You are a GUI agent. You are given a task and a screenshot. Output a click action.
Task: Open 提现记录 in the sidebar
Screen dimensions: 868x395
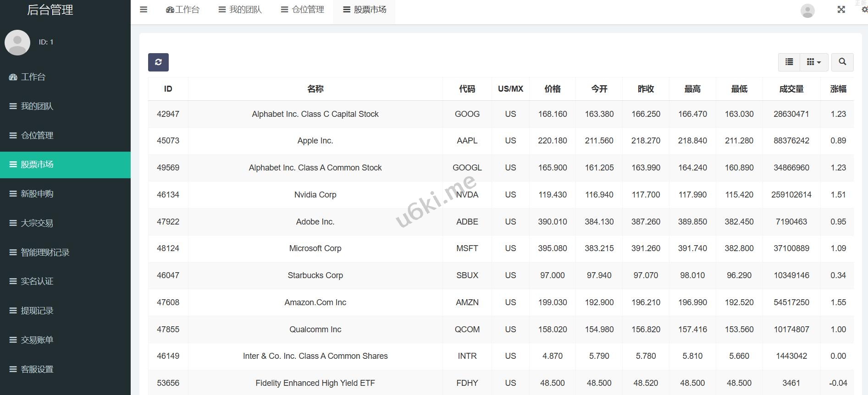(x=37, y=311)
